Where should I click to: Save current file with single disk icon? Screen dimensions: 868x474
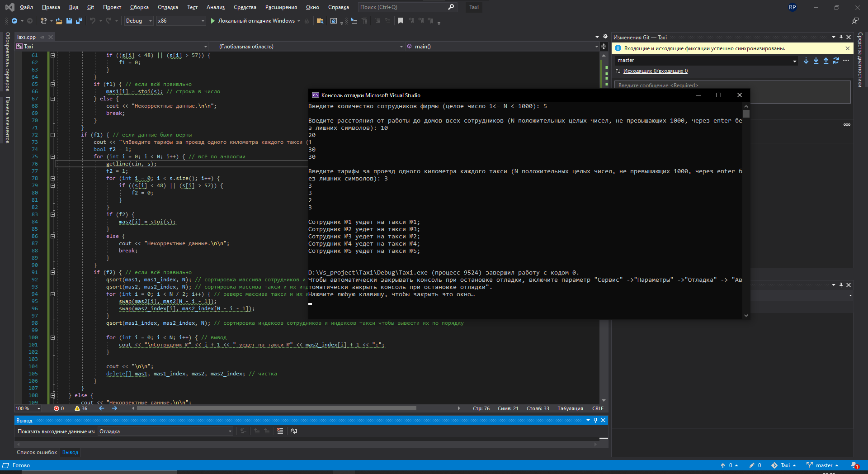[x=69, y=21]
